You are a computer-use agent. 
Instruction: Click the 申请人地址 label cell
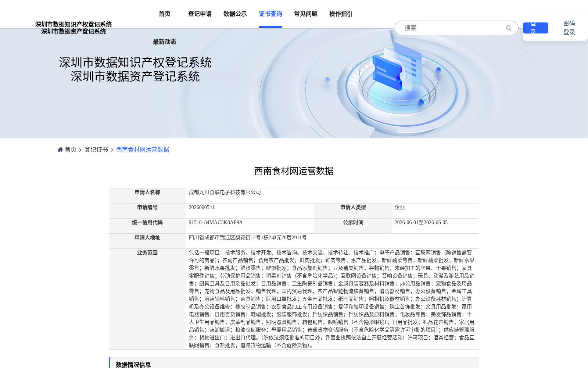(147, 241)
